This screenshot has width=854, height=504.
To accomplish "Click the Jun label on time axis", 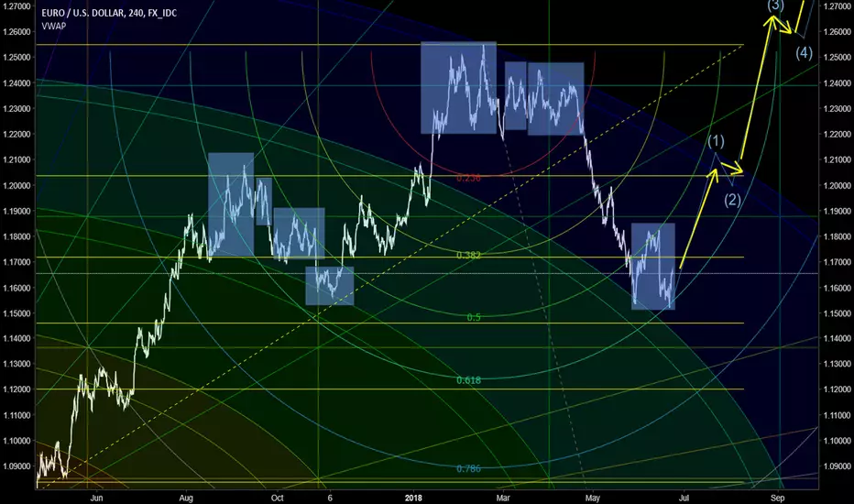I will [x=96, y=498].
